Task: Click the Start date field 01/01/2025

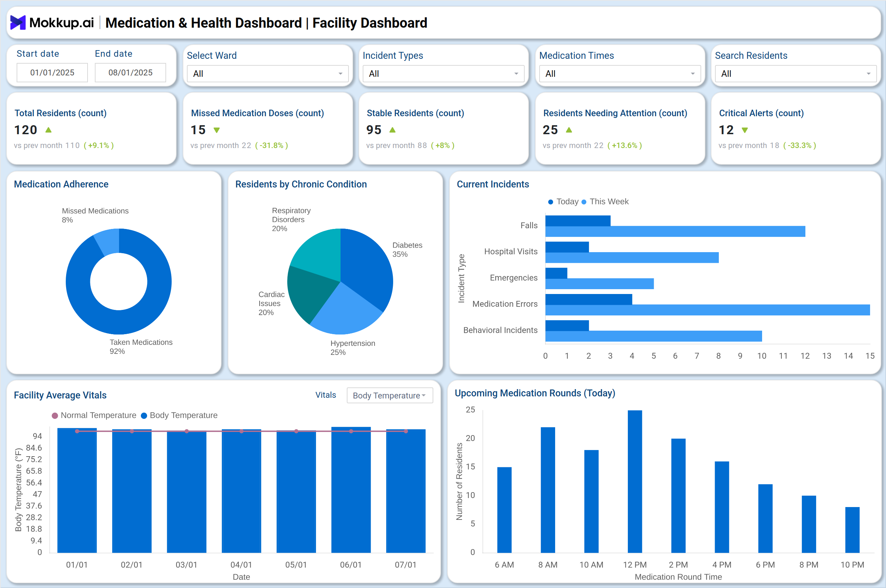Action: pyautogui.click(x=52, y=72)
